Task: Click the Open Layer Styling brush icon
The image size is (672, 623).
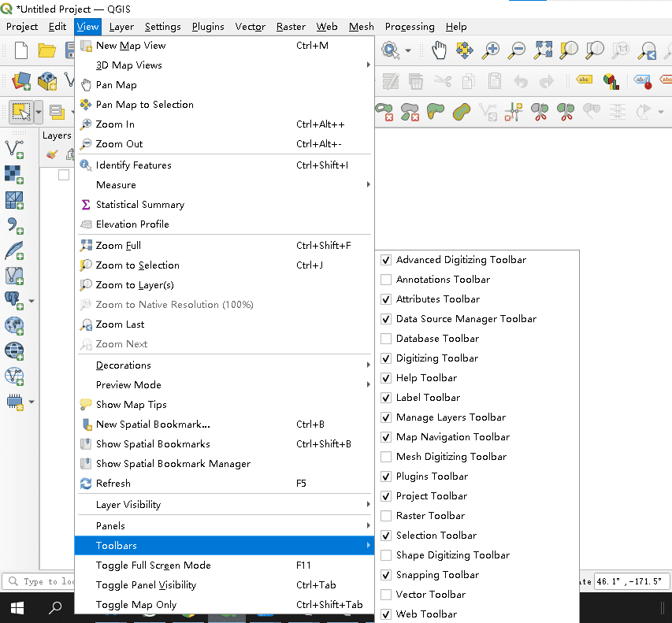Action: 52,154
